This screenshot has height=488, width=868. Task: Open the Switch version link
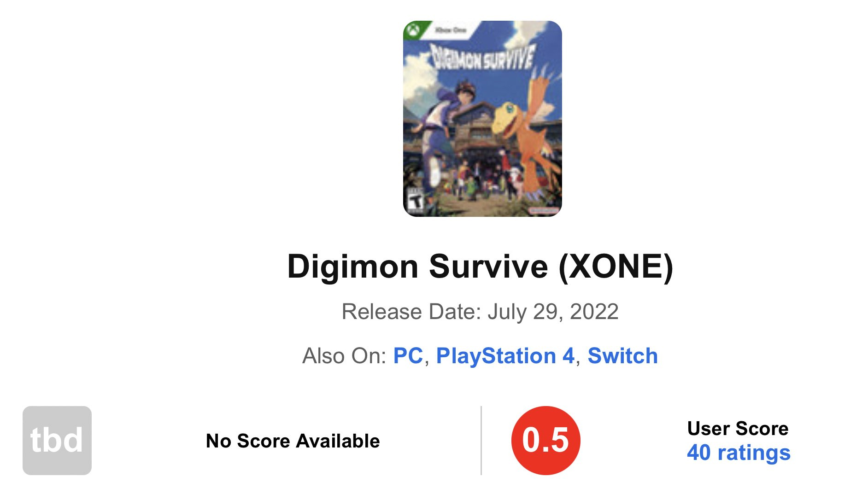pos(622,356)
